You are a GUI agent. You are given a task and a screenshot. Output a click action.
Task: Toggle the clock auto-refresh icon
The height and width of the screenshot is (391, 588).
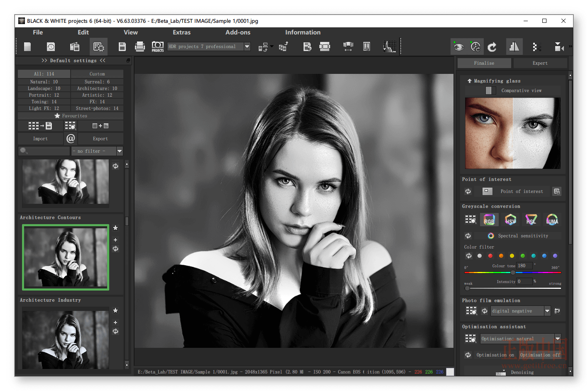[x=475, y=47]
